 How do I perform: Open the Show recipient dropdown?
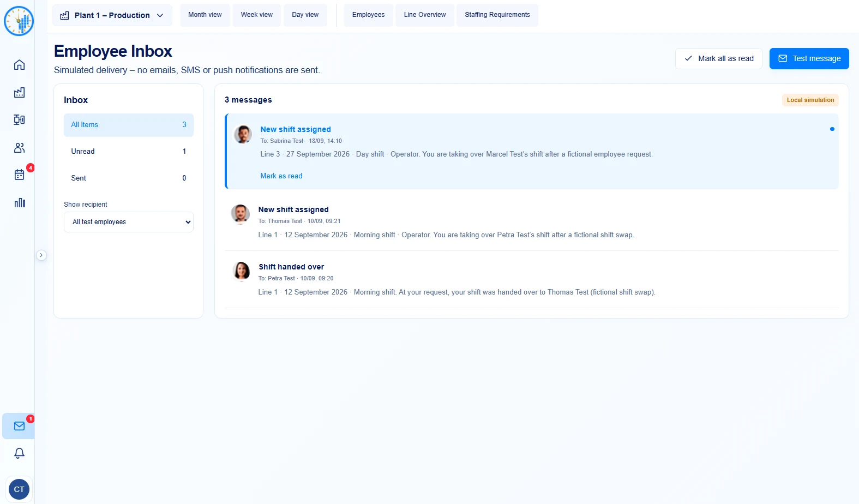[129, 222]
